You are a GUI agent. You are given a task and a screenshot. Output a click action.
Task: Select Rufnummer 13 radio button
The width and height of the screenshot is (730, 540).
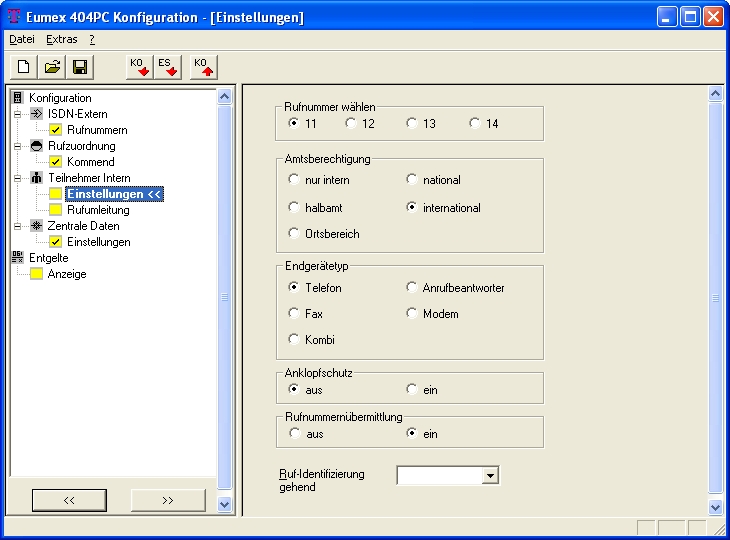412,123
